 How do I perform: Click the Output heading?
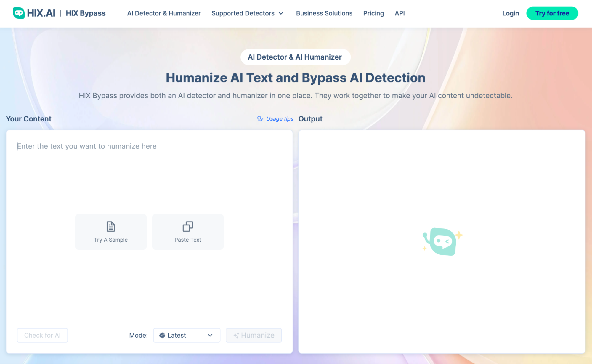[310, 119]
